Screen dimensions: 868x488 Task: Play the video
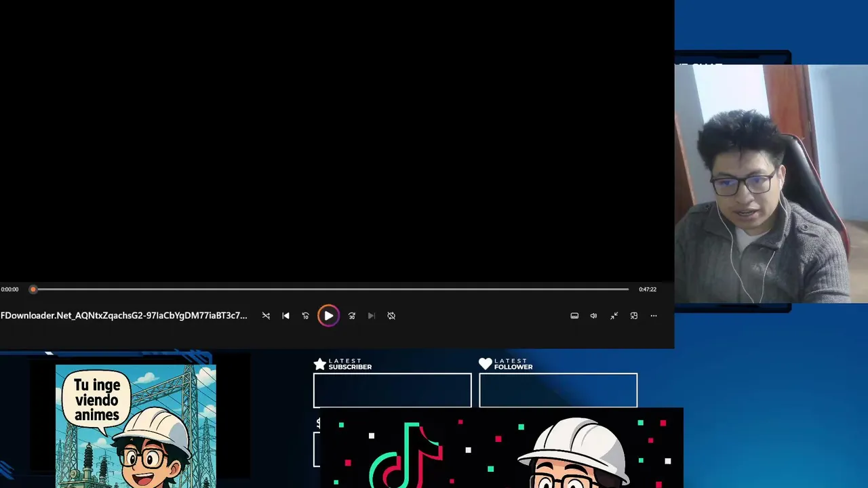[328, 316]
